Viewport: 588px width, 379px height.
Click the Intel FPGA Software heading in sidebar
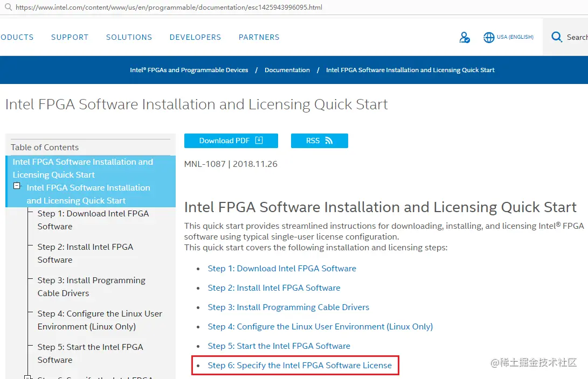[x=84, y=168]
